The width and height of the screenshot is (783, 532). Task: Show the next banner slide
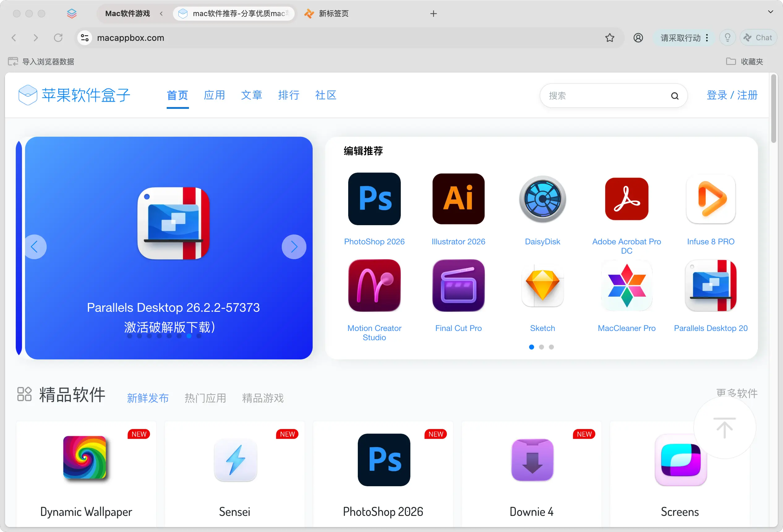294,247
